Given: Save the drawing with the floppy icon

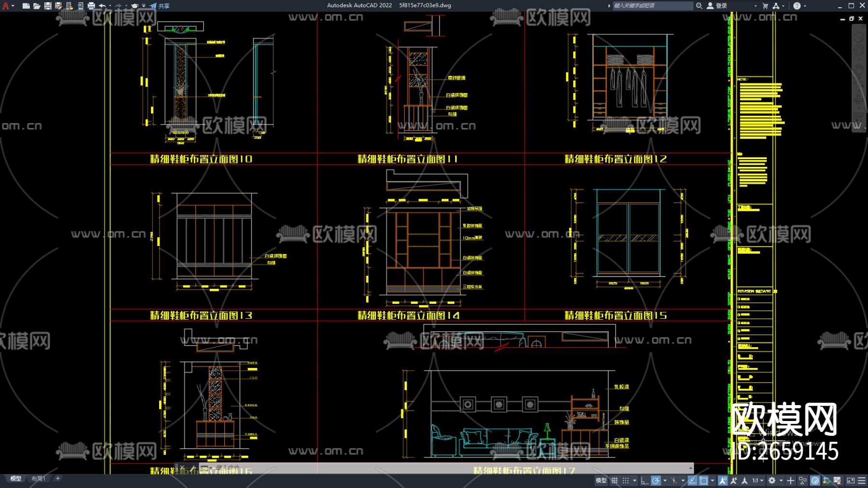Looking at the screenshot, I should tap(48, 6).
